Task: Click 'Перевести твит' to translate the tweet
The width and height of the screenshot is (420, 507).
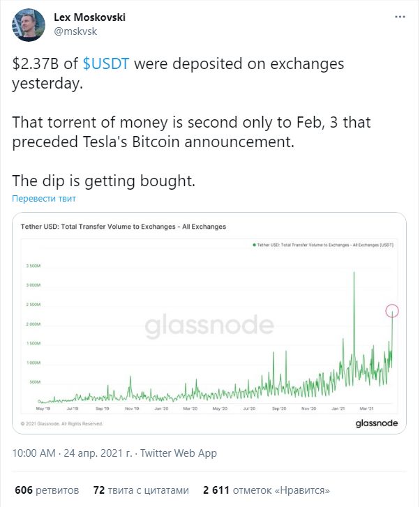Action: click(x=44, y=198)
